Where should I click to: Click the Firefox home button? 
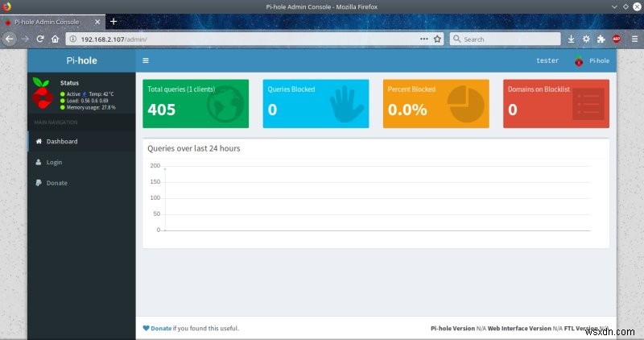[x=55, y=39]
